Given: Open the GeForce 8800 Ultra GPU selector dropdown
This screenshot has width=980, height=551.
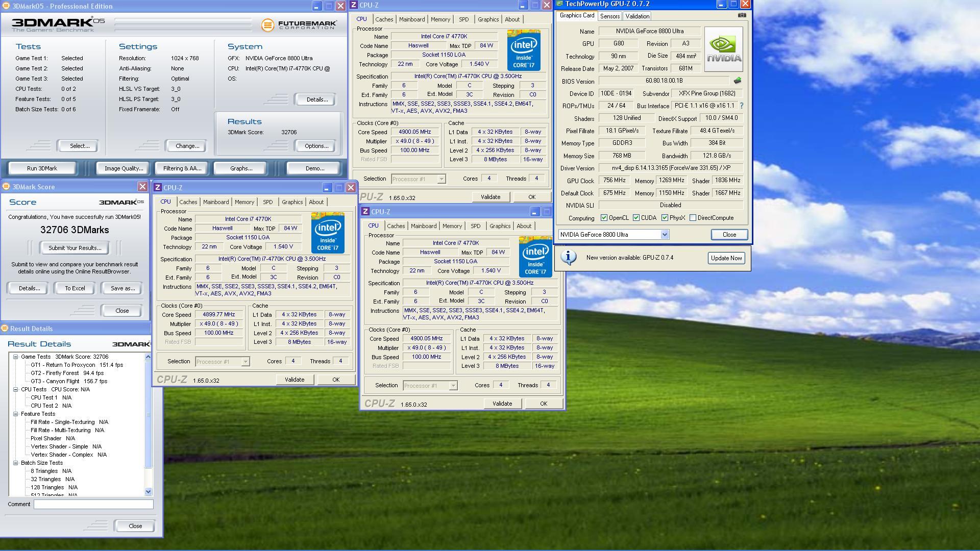Looking at the screenshot, I should pyautogui.click(x=665, y=235).
